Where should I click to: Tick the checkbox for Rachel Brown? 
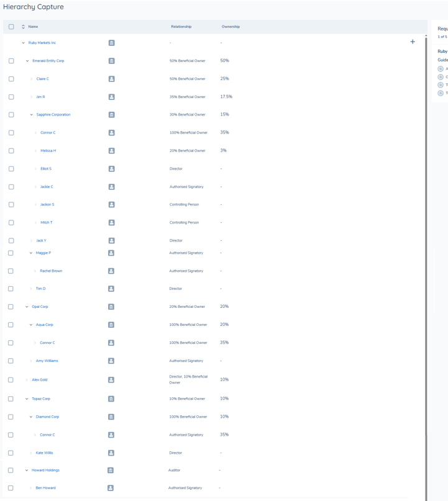pyautogui.click(x=11, y=271)
